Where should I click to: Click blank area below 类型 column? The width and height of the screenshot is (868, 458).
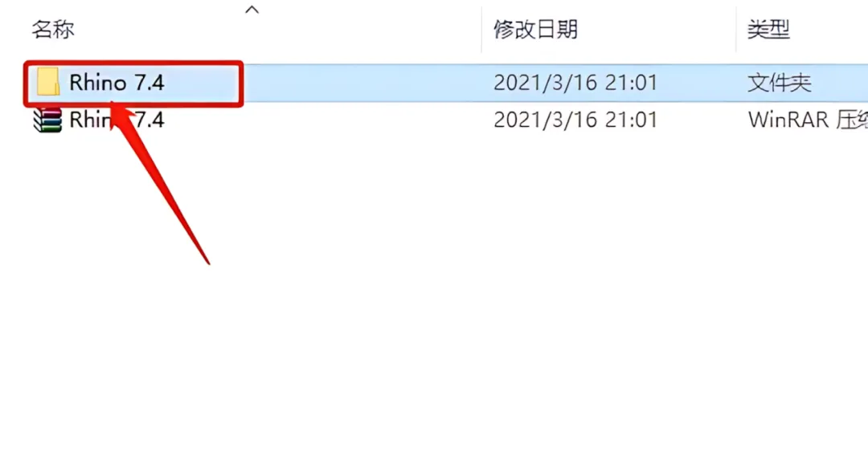click(803, 276)
